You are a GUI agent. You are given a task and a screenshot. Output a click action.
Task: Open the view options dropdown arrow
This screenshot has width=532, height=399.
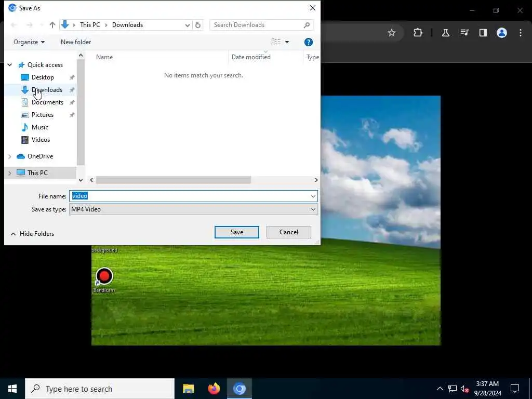click(287, 42)
